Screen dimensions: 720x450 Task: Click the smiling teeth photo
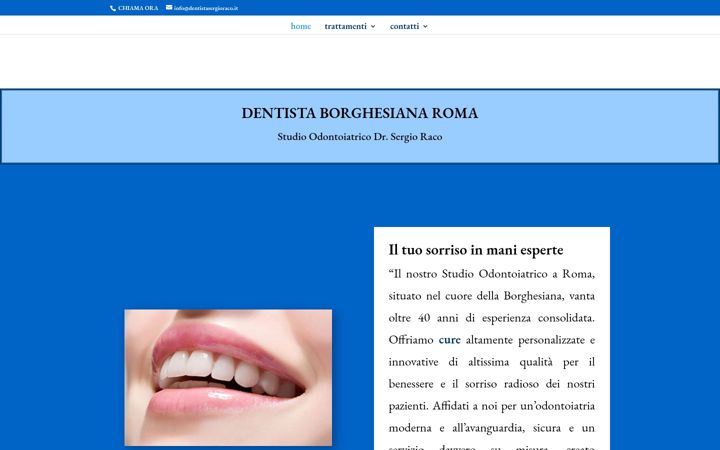click(x=228, y=377)
